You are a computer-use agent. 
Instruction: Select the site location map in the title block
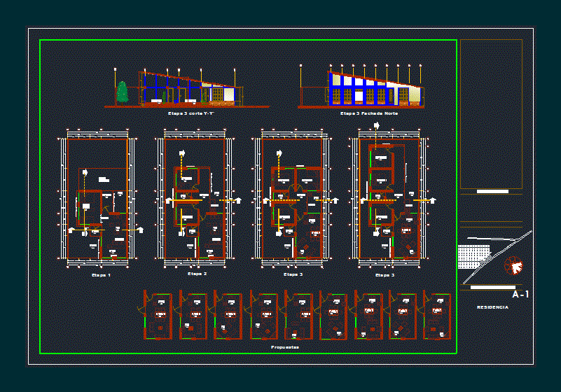pos(494,257)
